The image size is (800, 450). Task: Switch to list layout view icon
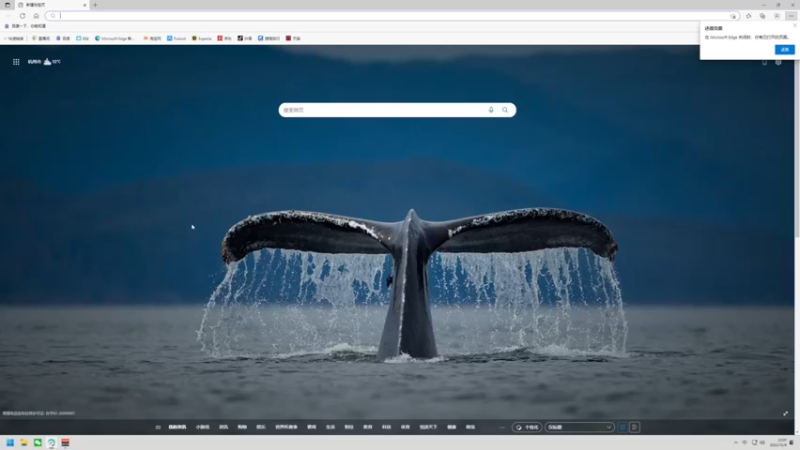point(635,427)
